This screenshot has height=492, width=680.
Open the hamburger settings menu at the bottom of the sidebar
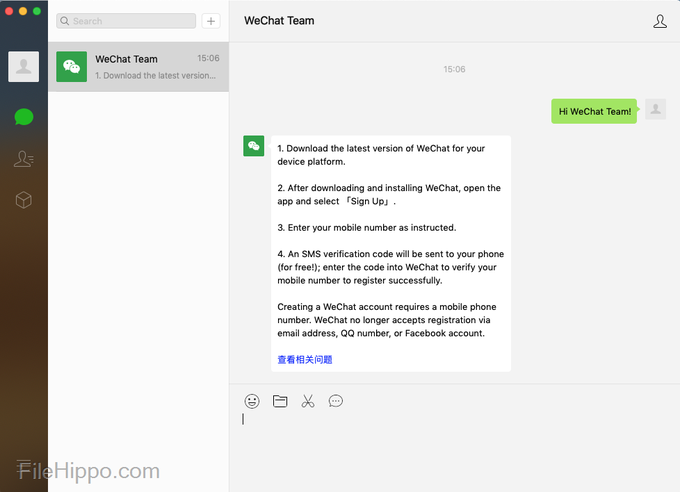(x=24, y=466)
